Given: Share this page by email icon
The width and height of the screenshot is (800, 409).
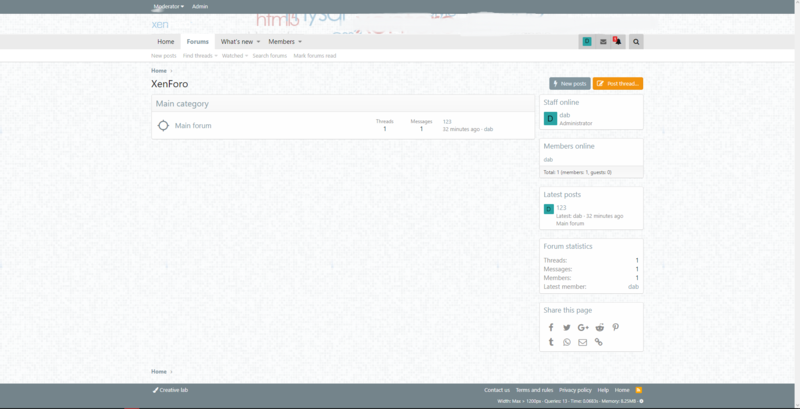Looking at the screenshot, I should pyautogui.click(x=583, y=342).
